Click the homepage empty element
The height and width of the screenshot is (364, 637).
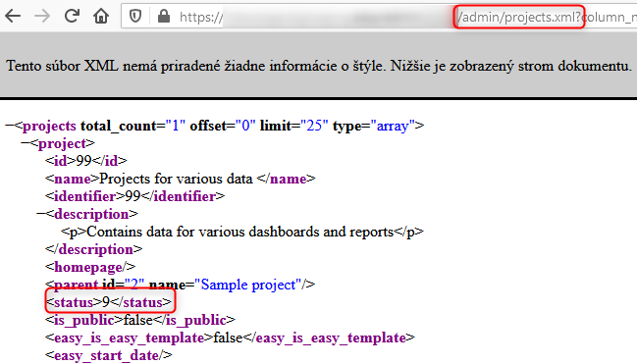pos(90,267)
